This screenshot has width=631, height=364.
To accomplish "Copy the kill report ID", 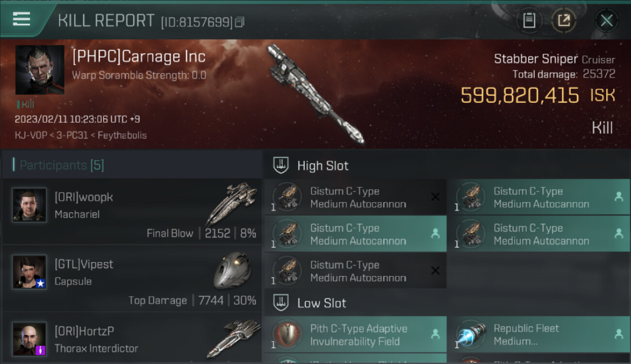I will click(x=239, y=22).
